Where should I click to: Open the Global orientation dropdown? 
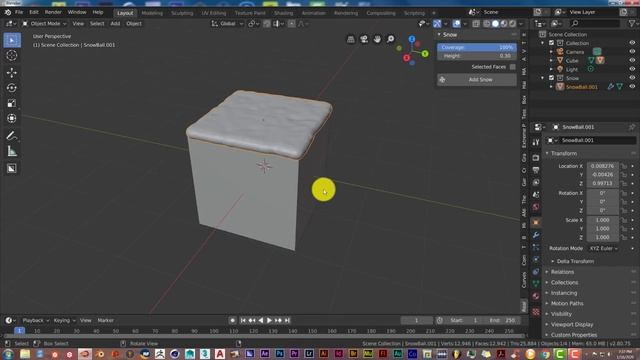pos(227,24)
